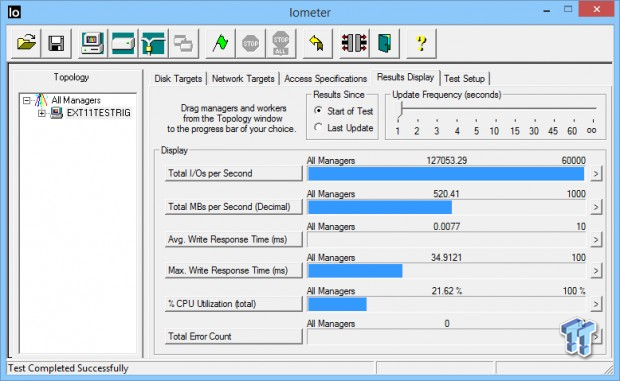620x381 pixels.
Task: Select the Results Display tab
Action: pyautogui.click(x=405, y=77)
